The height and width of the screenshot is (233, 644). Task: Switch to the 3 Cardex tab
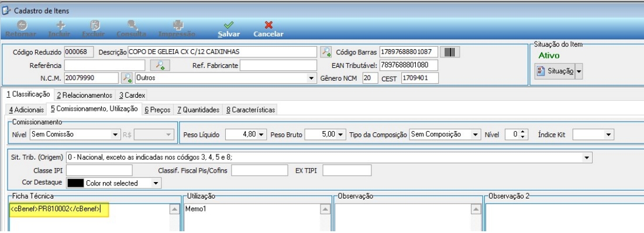pyautogui.click(x=132, y=95)
